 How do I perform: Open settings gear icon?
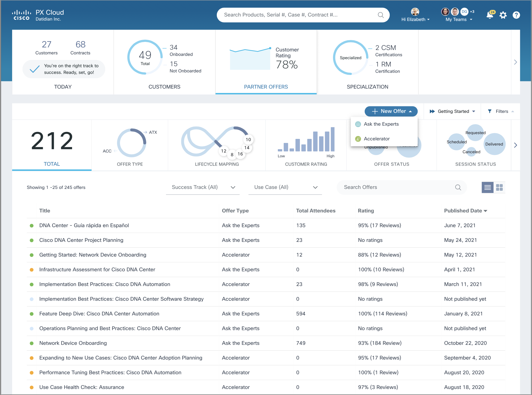[x=503, y=15]
